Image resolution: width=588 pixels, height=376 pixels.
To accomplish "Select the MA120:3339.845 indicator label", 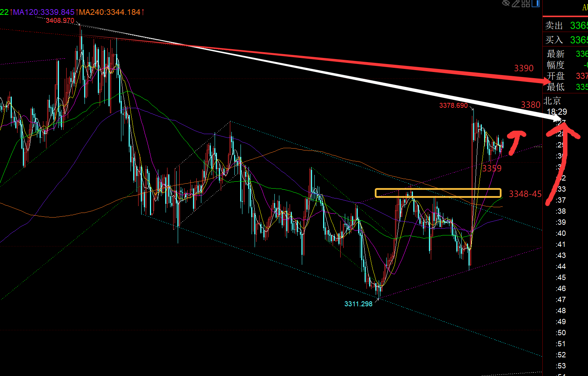I will (44, 12).
